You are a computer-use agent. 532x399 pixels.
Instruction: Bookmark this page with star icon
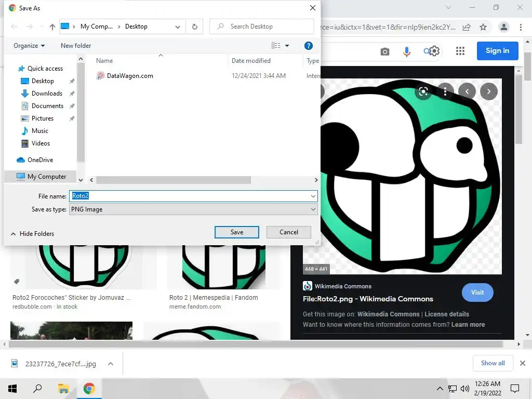[483, 27]
